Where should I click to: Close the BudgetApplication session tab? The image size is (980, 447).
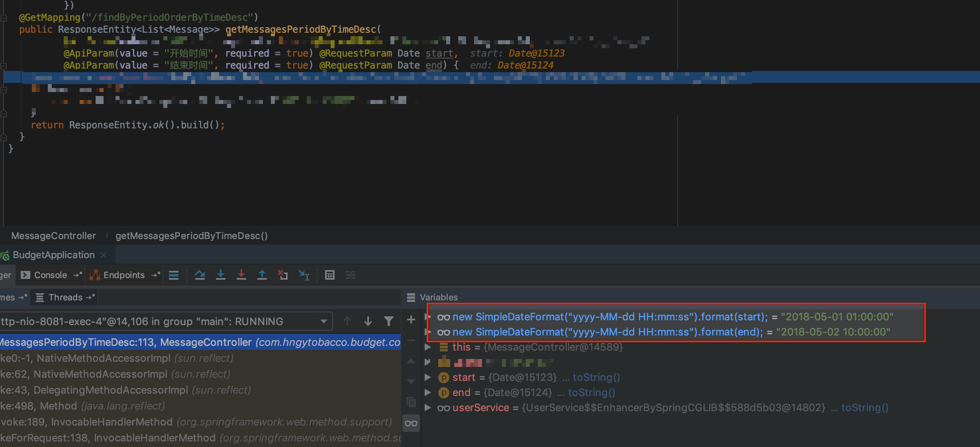tap(104, 255)
